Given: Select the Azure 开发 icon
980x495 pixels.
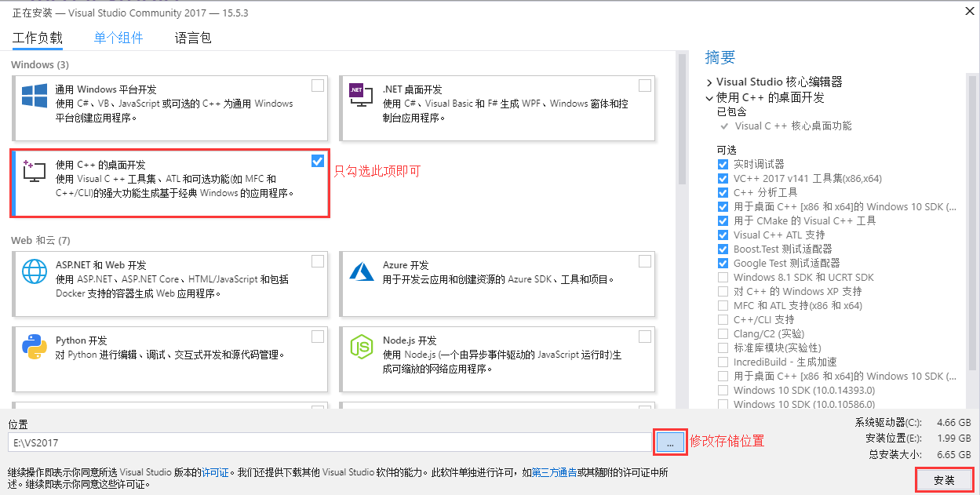Looking at the screenshot, I should [361, 271].
